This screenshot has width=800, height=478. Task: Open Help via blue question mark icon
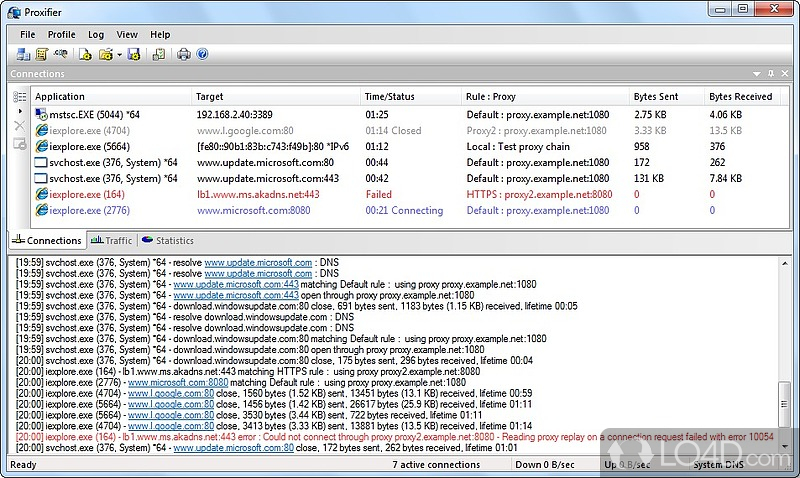coord(202,54)
